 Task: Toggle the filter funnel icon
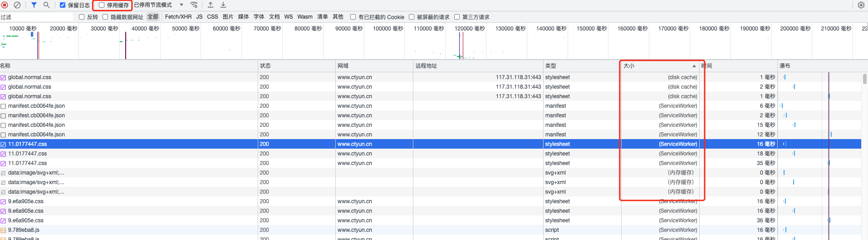point(34,5)
